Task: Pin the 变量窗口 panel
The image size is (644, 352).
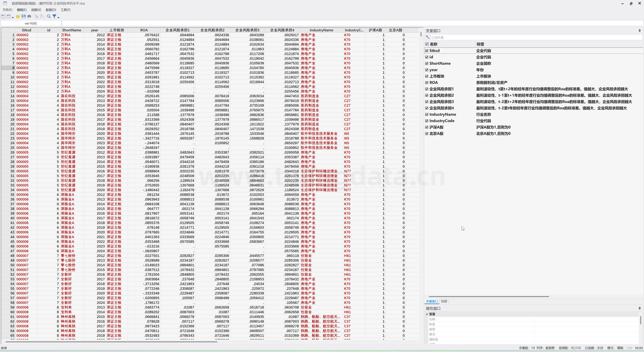Action: (639, 30)
